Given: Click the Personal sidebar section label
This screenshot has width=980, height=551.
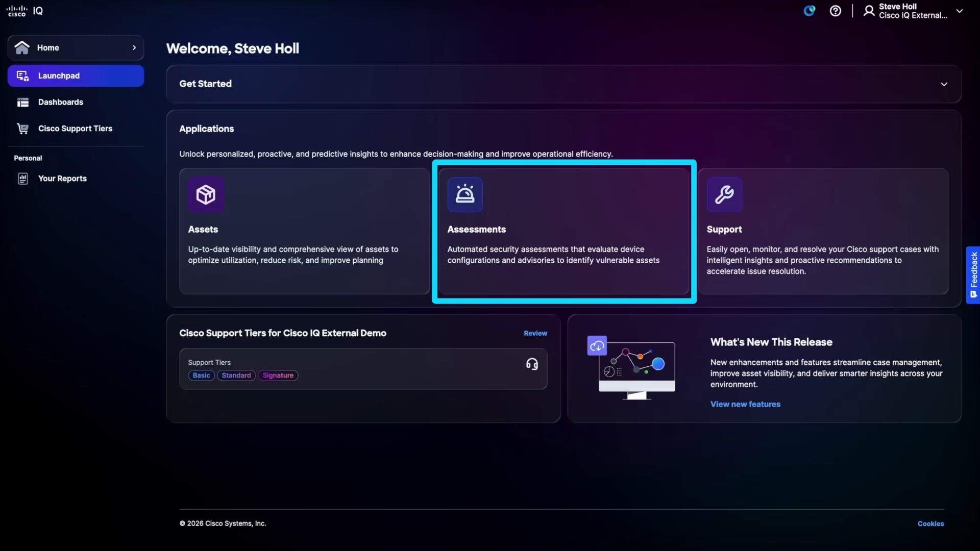Looking at the screenshot, I should 28,158.
